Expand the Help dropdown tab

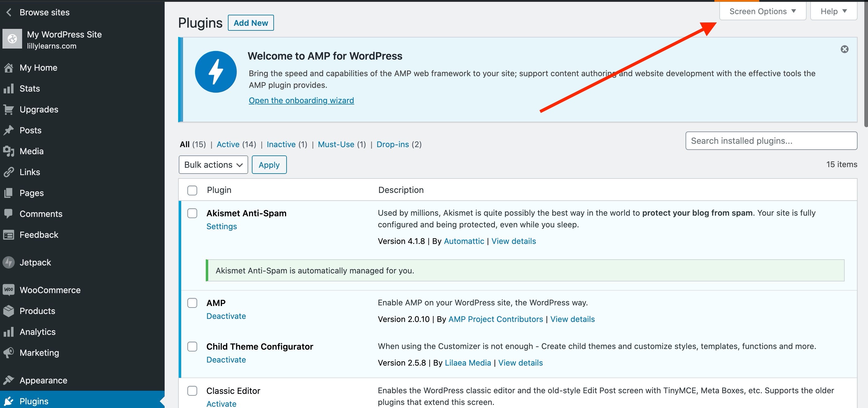tap(834, 11)
